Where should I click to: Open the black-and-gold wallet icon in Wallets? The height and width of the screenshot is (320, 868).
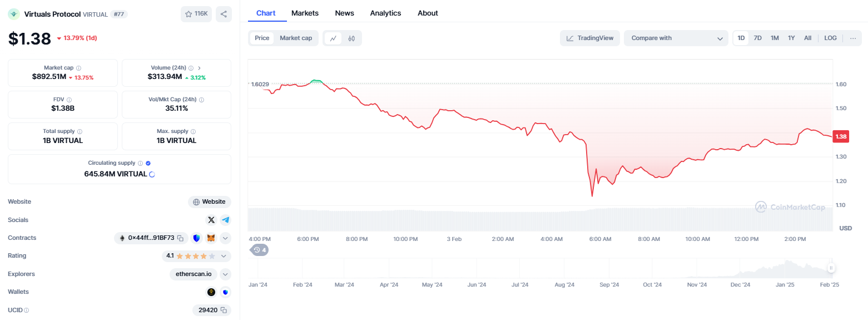pyautogui.click(x=211, y=292)
